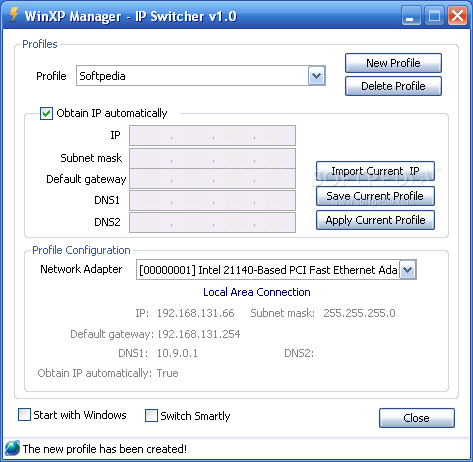Expand the Network Adapter dropdown arrow
Viewport: 473px width, 462px height.
tap(408, 269)
